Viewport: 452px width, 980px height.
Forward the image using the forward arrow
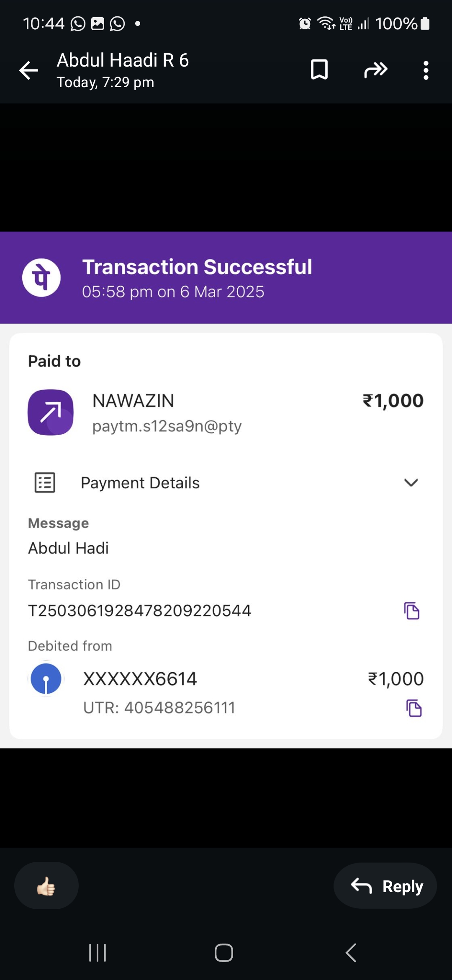pyautogui.click(x=375, y=70)
